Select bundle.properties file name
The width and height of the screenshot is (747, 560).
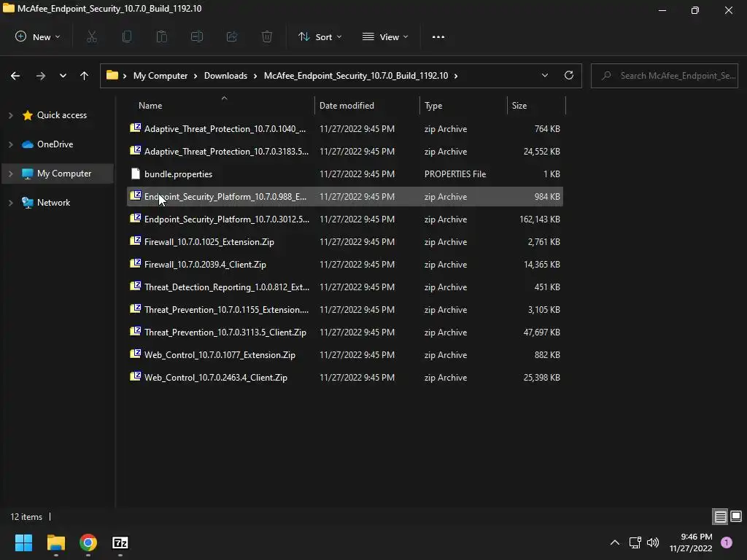click(x=178, y=174)
